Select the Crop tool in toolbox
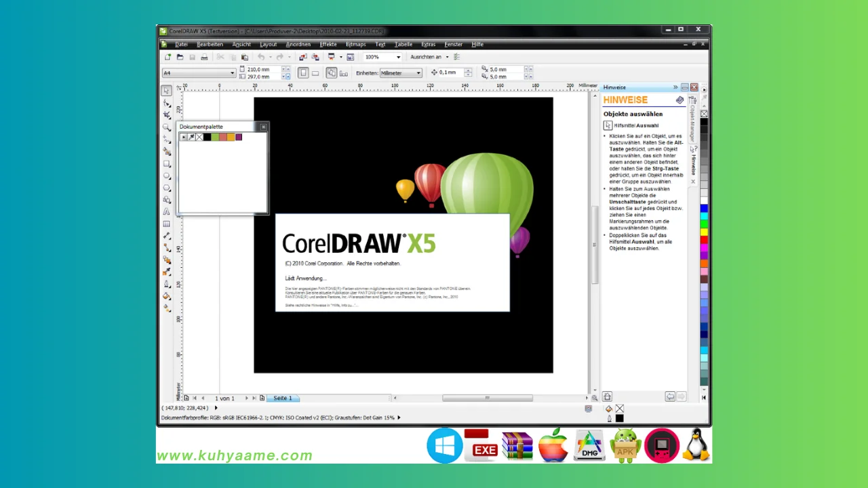This screenshot has width=868, height=488. pyautogui.click(x=166, y=115)
